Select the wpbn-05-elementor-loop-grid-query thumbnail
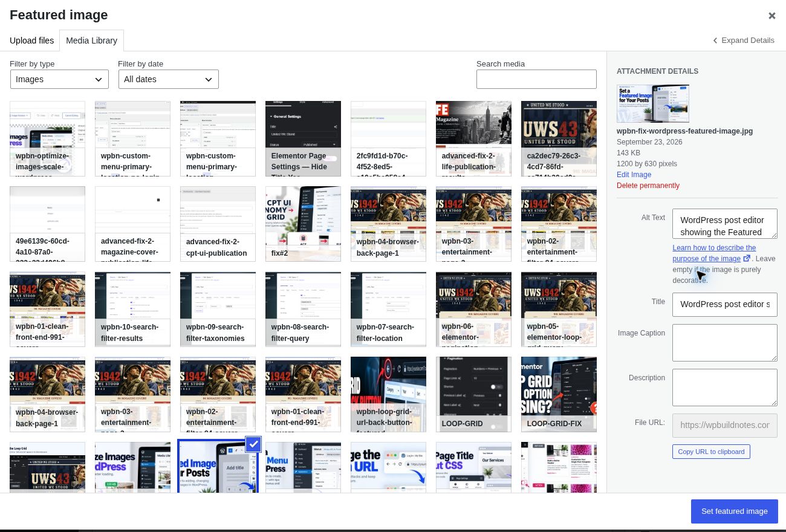The image size is (786, 532). 559,309
